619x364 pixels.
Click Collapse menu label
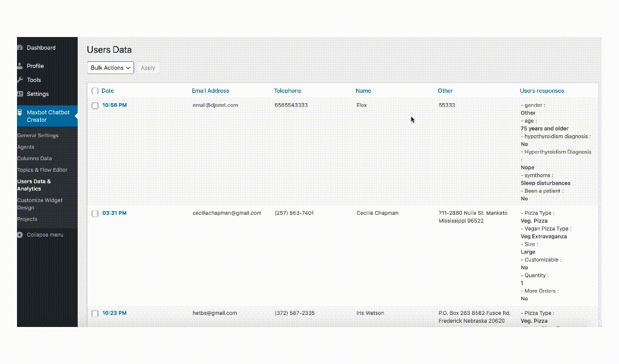point(45,235)
